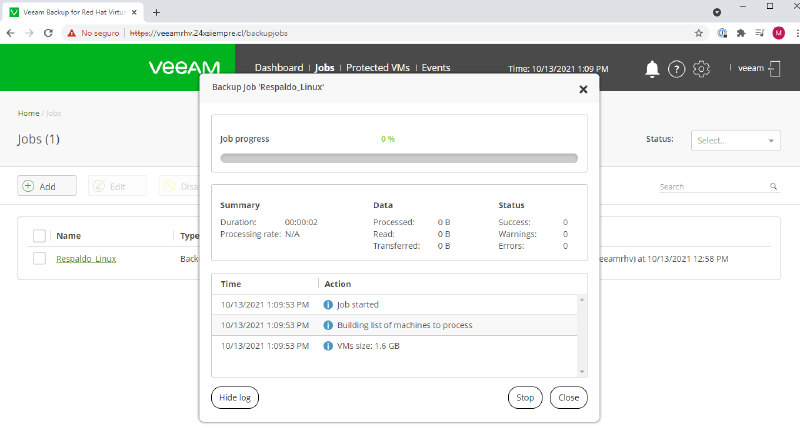The width and height of the screenshot is (800, 430).
Task: Click the Status dropdown arrow
Action: [771, 141]
